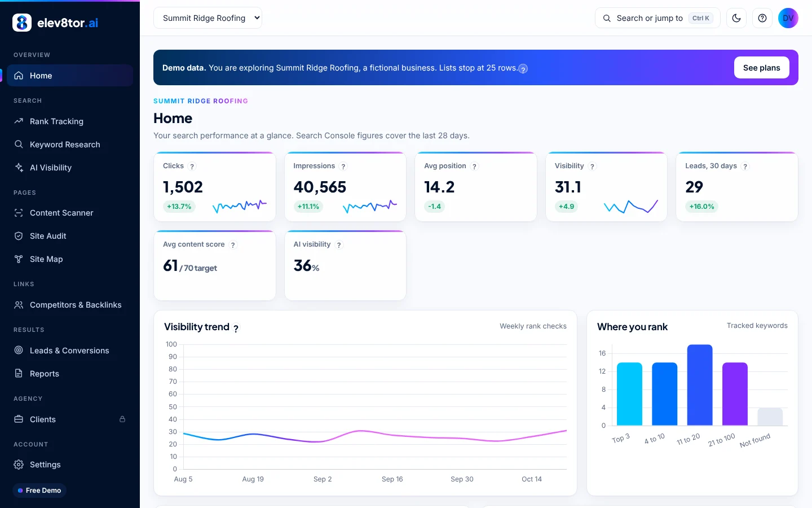Click the help icon next to Visibility
The height and width of the screenshot is (508, 812).
[592, 167]
